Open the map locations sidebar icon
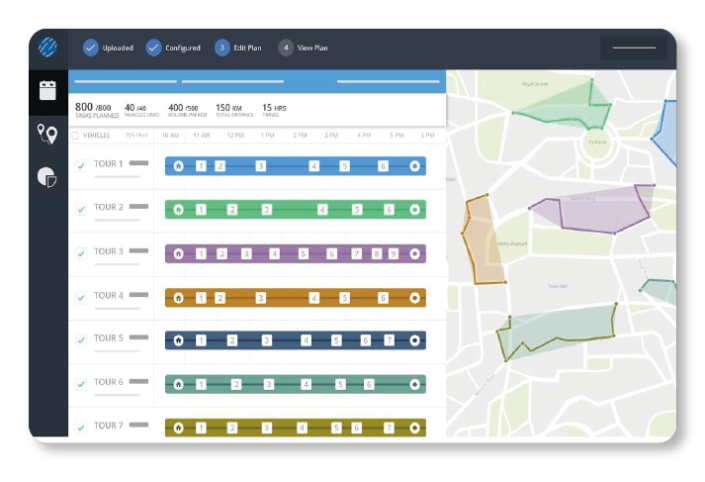705x482 pixels. 47,134
